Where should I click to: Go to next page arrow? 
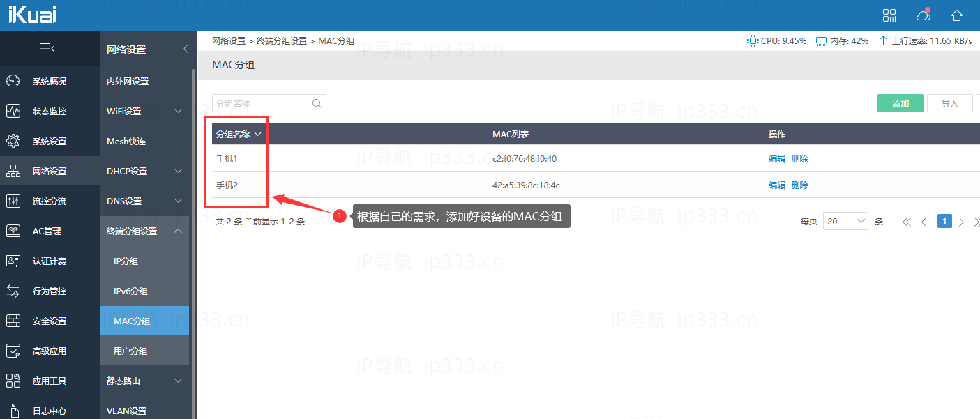[961, 222]
